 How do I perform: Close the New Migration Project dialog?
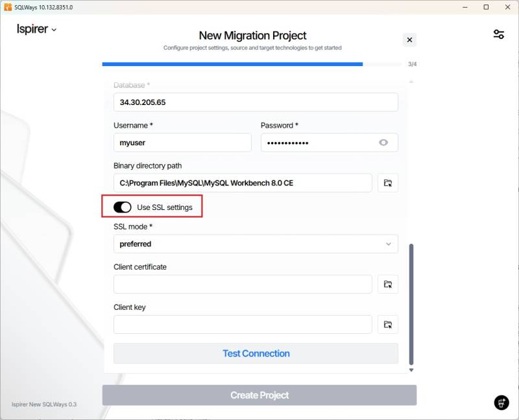coord(409,40)
